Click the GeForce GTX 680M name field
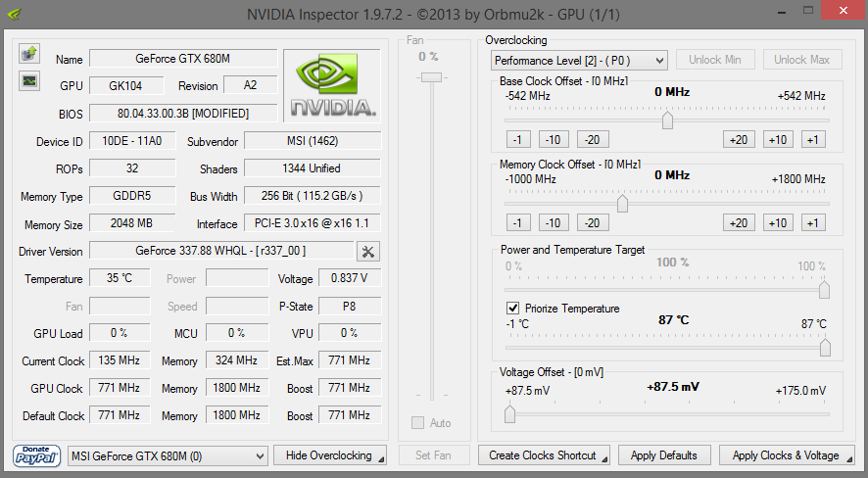This screenshot has width=868, height=478. (x=183, y=59)
